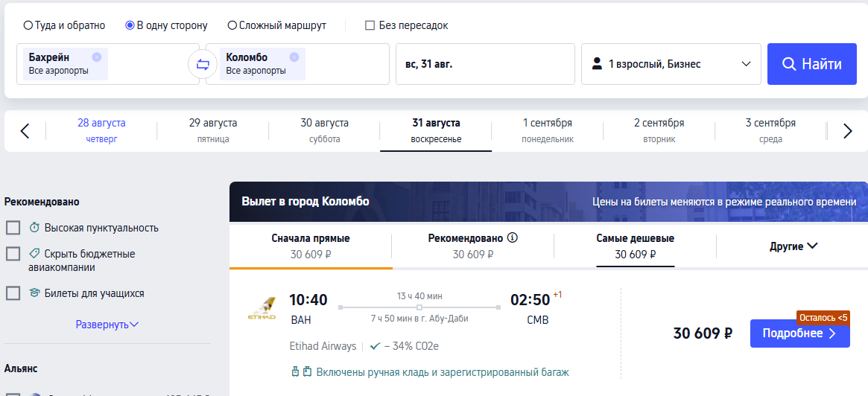
Task: Expand recommended filters via Развернуть
Action: tap(107, 325)
